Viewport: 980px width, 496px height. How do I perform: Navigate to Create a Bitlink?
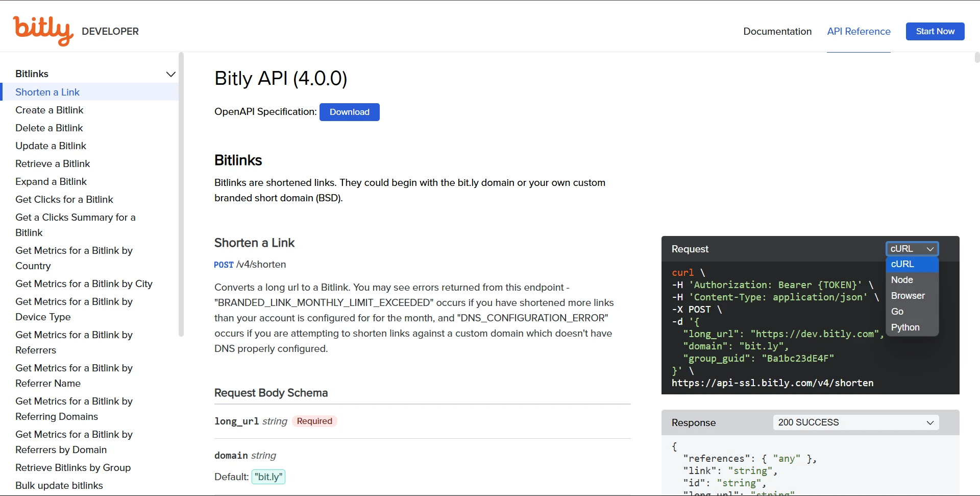click(49, 110)
